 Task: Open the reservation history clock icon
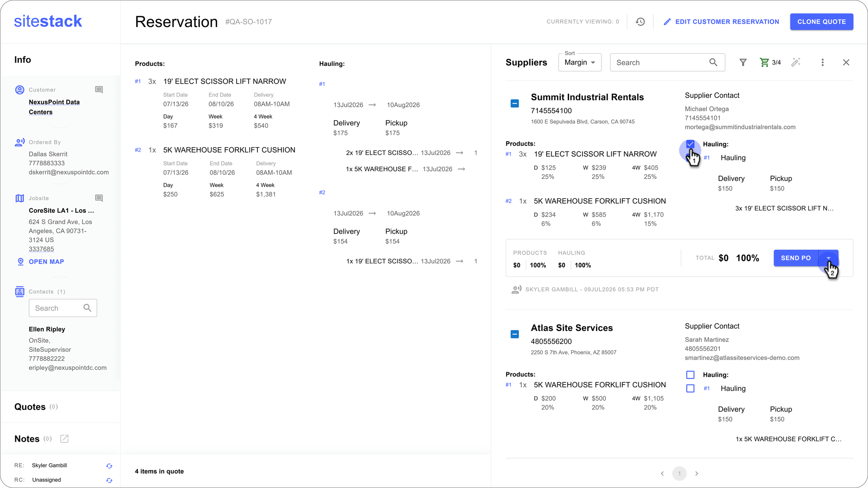(640, 22)
